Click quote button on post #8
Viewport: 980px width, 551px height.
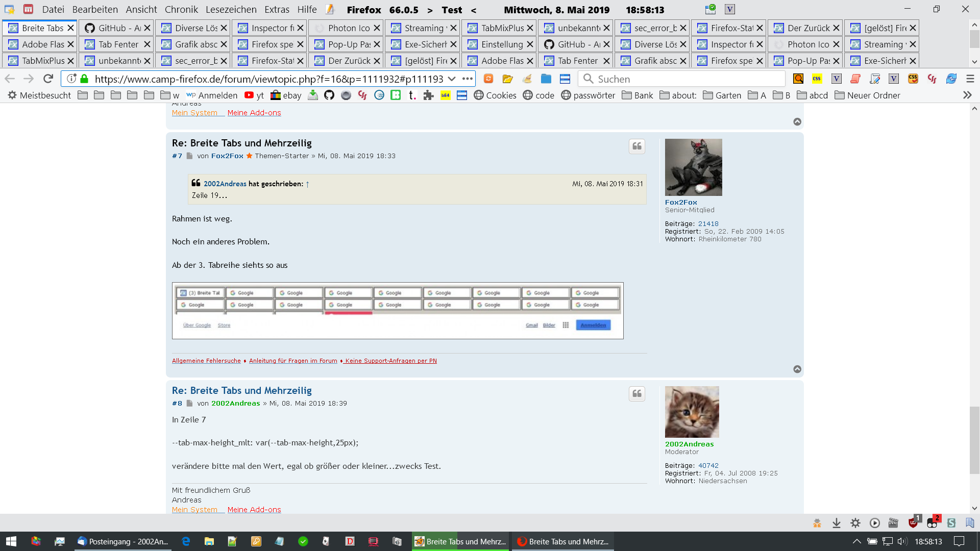click(636, 393)
